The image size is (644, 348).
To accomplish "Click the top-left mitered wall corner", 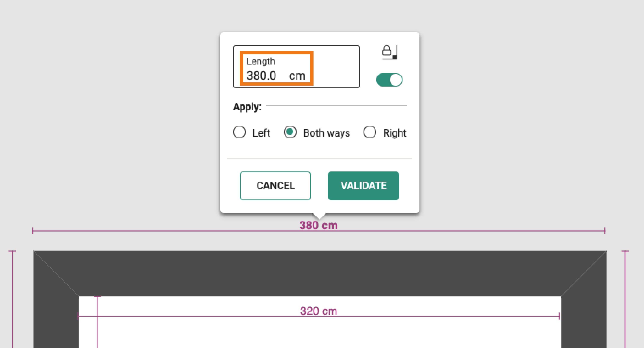I will click(56, 274).
